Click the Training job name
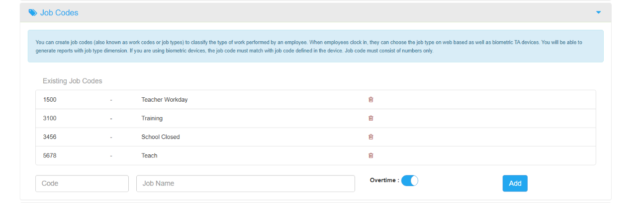The width and height of the screenshot is (644, 203). point(152,119)
